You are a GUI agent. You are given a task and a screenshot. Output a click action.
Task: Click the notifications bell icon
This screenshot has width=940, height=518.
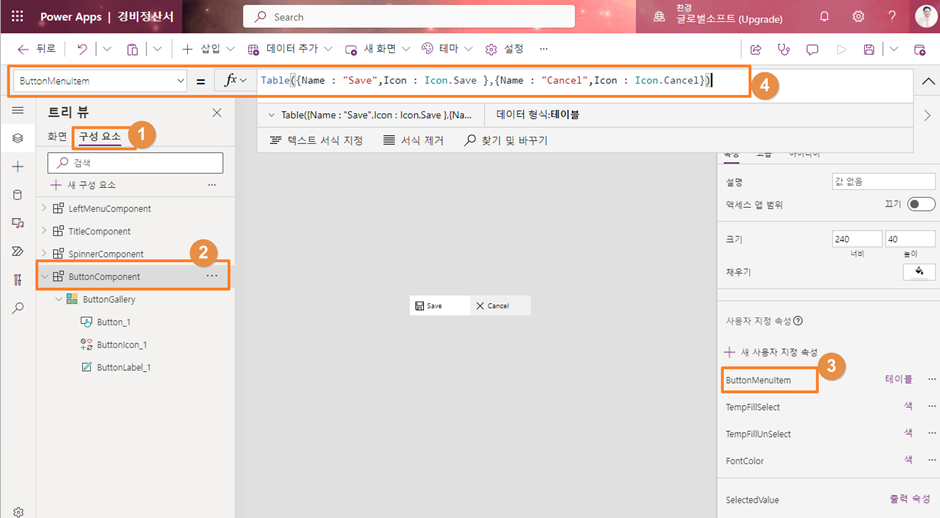[824, 16]
